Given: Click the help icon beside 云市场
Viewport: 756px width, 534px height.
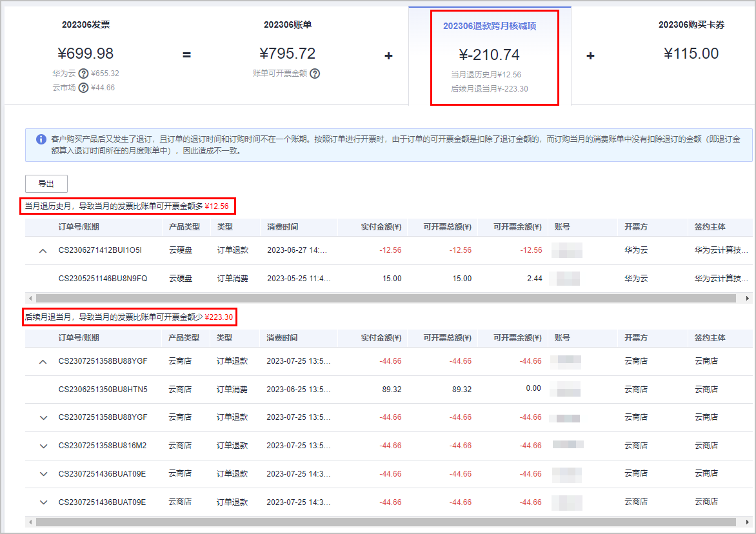Looking at the screenshot, I should click(83, 88).
